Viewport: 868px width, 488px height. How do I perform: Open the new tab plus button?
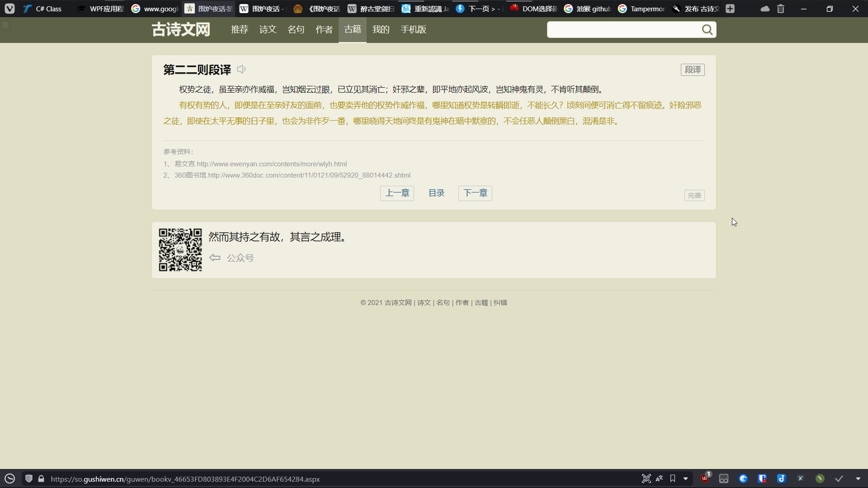(730, 9)
